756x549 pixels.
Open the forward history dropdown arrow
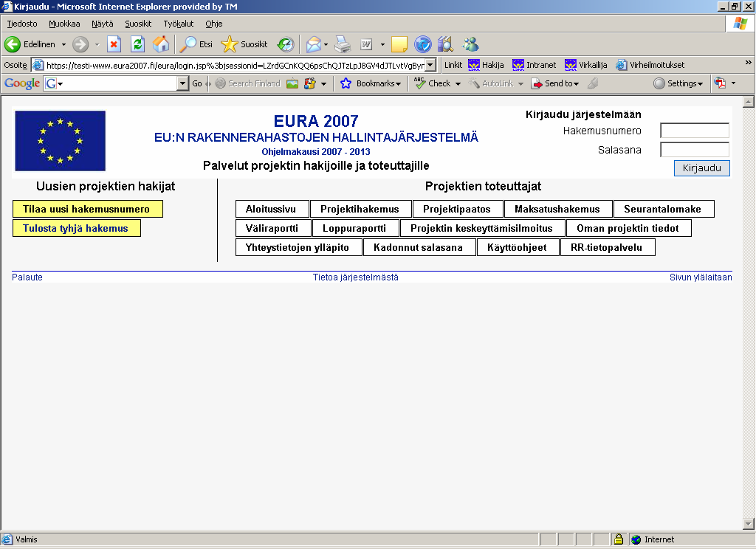tap(97, 44)
